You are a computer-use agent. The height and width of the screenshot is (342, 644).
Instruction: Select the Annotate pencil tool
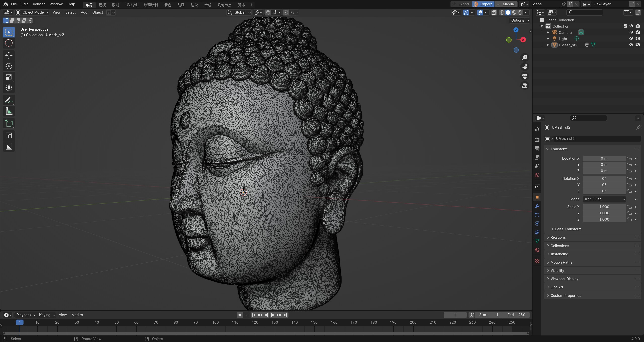point(9,100)
